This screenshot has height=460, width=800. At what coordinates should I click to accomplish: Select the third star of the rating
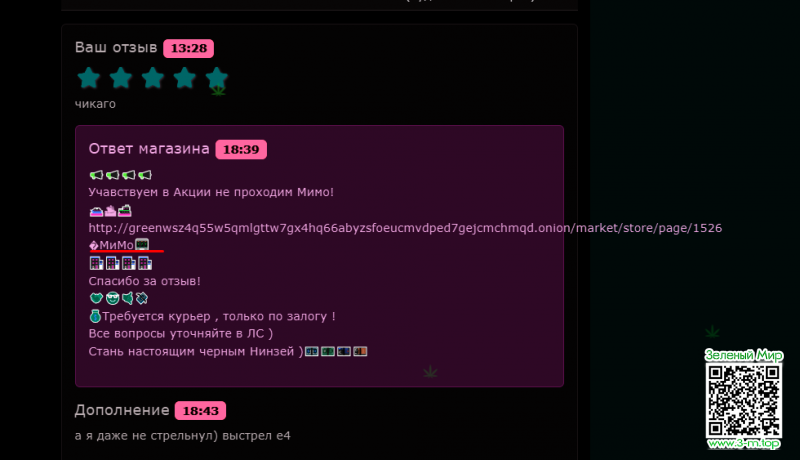pyautogui.click(x=153, y=78)
